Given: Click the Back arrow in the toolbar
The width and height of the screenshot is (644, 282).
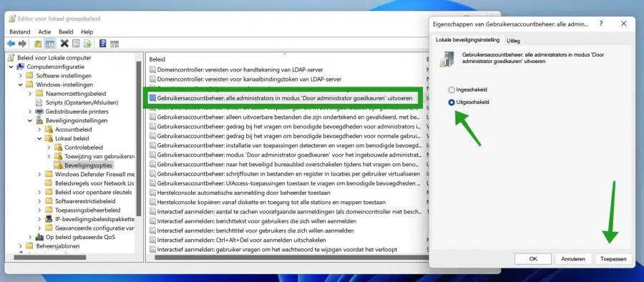Looking at the screenshot, I should coord(11,44).
